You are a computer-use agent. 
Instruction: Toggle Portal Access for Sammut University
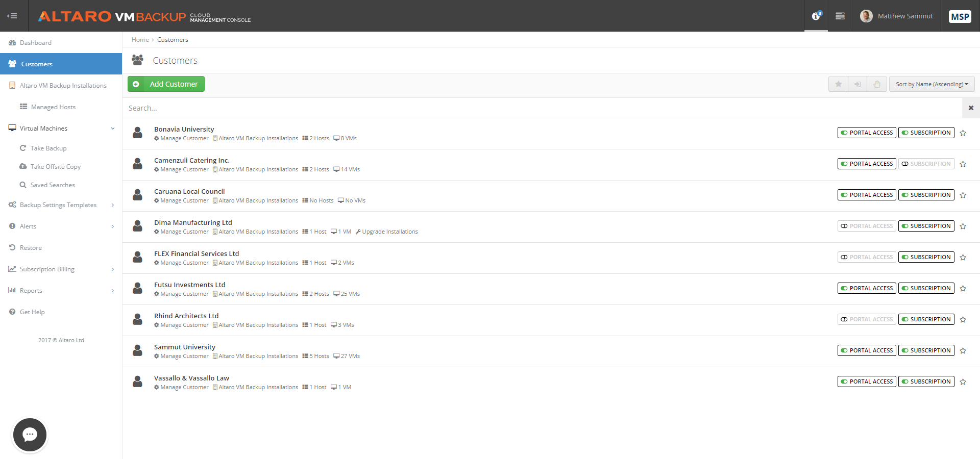click(867, 350)
